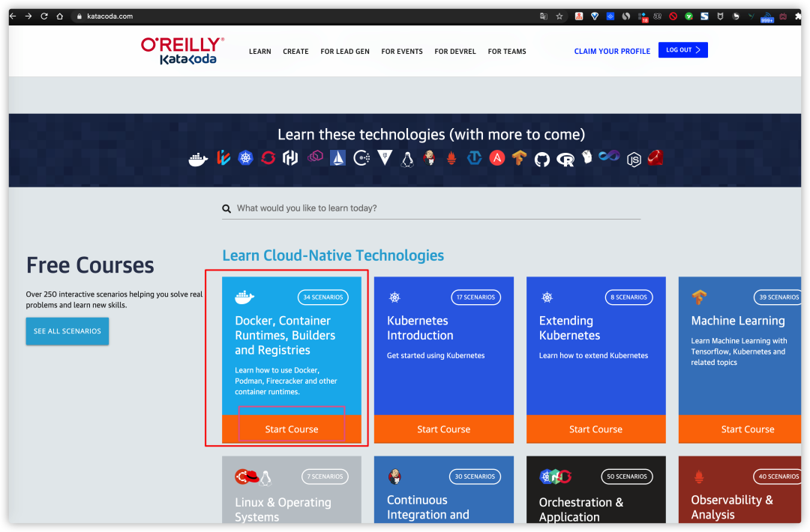Click the Istio sailboat icon in banner
810x532 pixels.
[x=337, y=157]
